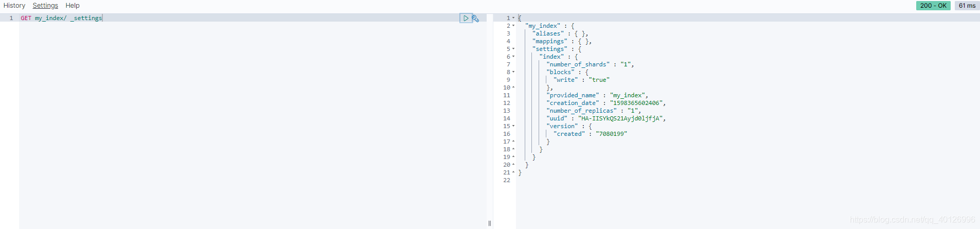Collapse the "my_index" fold arrow at line 2

click(513, 26)
